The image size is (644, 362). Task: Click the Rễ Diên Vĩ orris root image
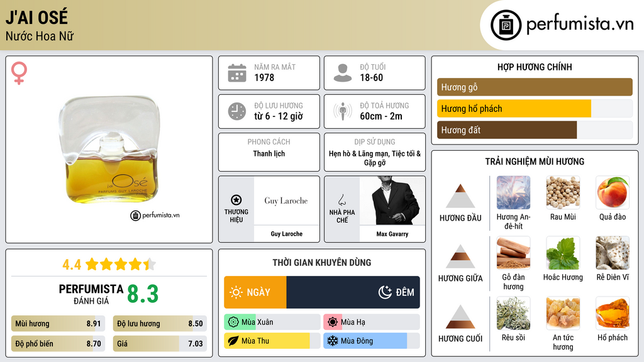click(x=613, y=253)
